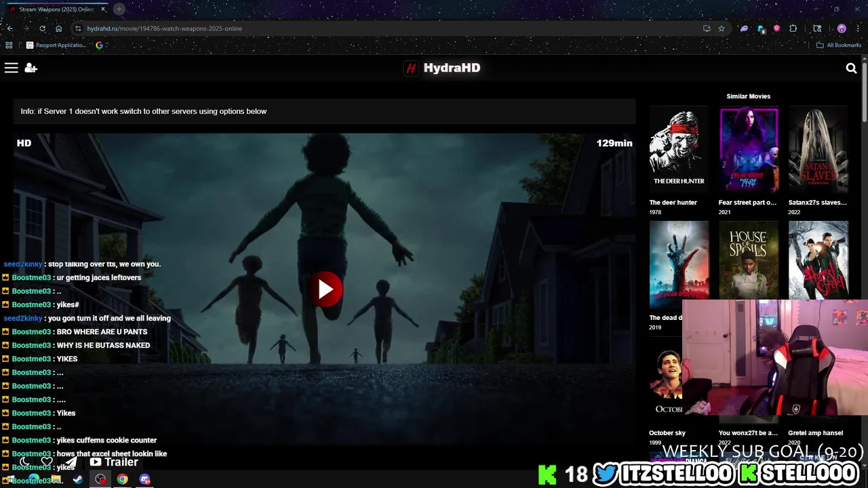The width and height of the screenshot is (868, 488).
Task: Open OBS Studio from the taskbar
Action: [100, 479]
